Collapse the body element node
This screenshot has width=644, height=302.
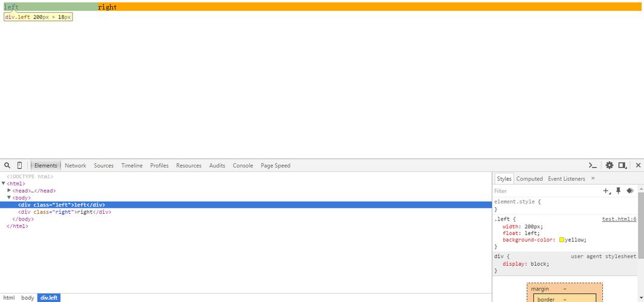coord(9,198)
